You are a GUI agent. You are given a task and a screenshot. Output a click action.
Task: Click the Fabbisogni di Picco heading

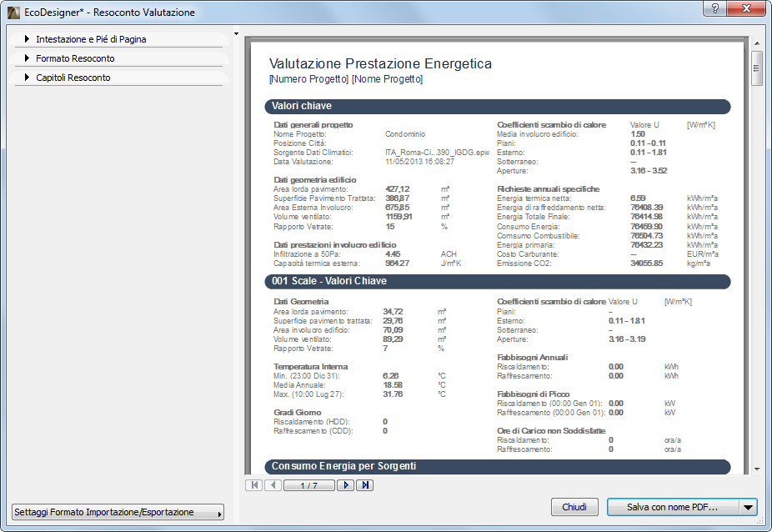[x=534, y=394]
